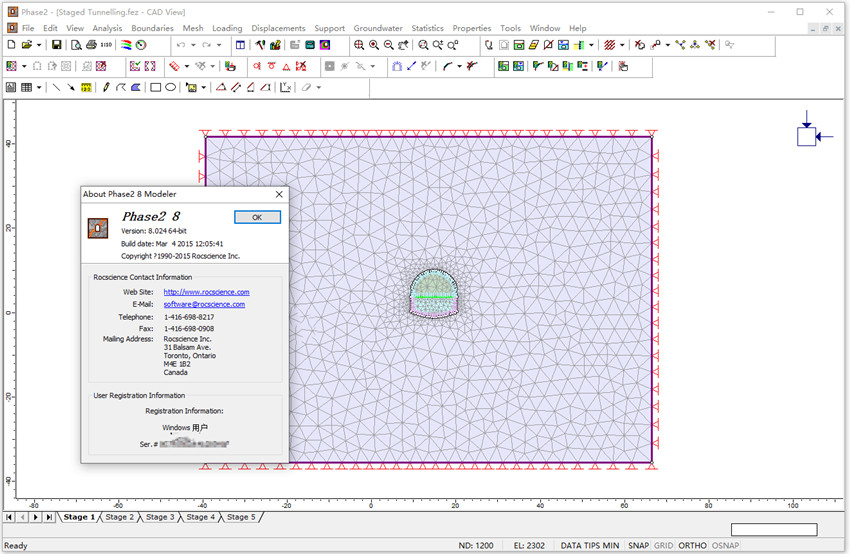Click the New file icon
850x554 pixels.
pos(11,45)
